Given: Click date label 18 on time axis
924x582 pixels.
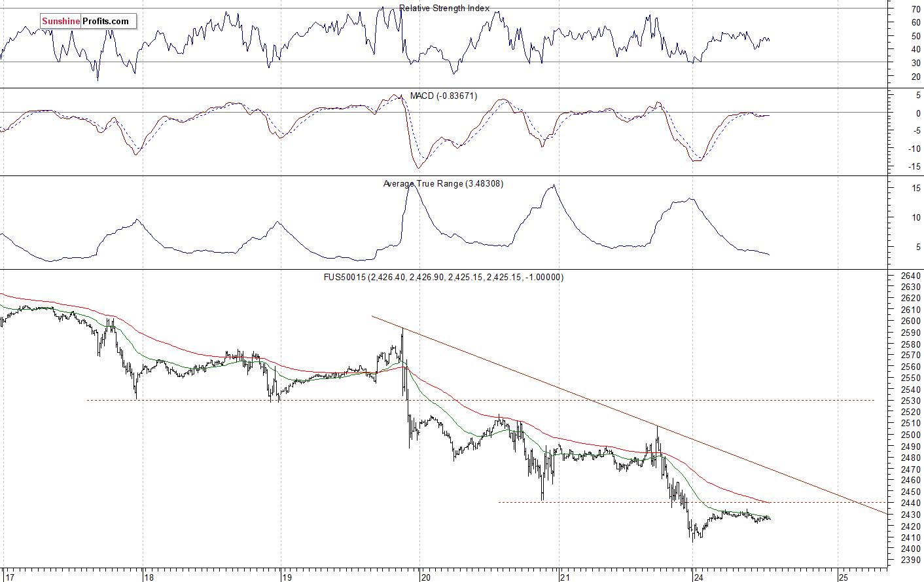Looking at the screenshot, I should click(149, 577).
